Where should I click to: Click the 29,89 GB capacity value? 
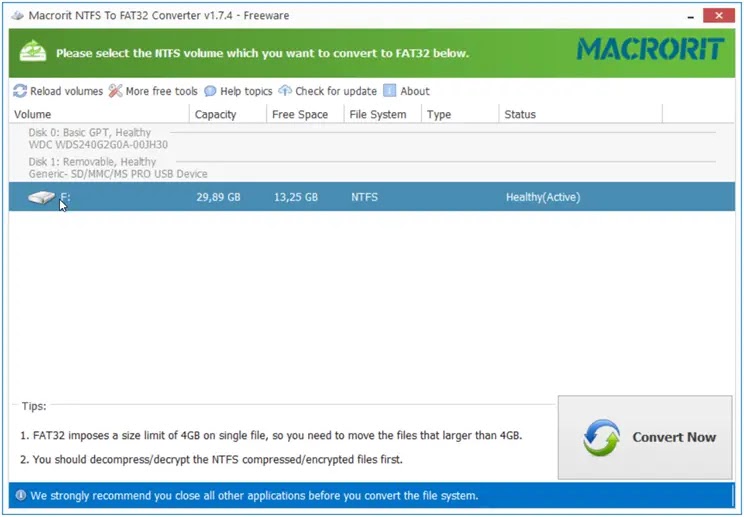coord(218,197)
